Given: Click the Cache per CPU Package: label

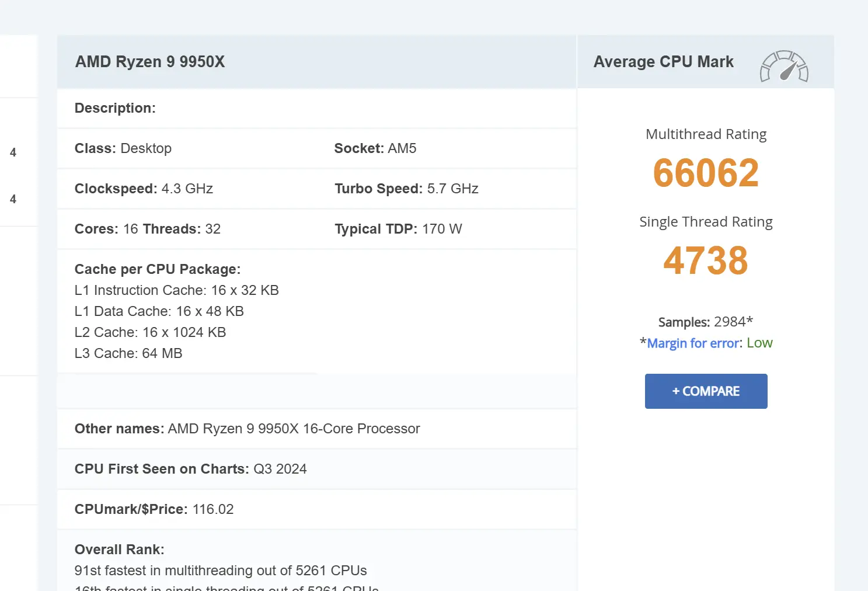Looking at the screenshot, I should [158, 269].
